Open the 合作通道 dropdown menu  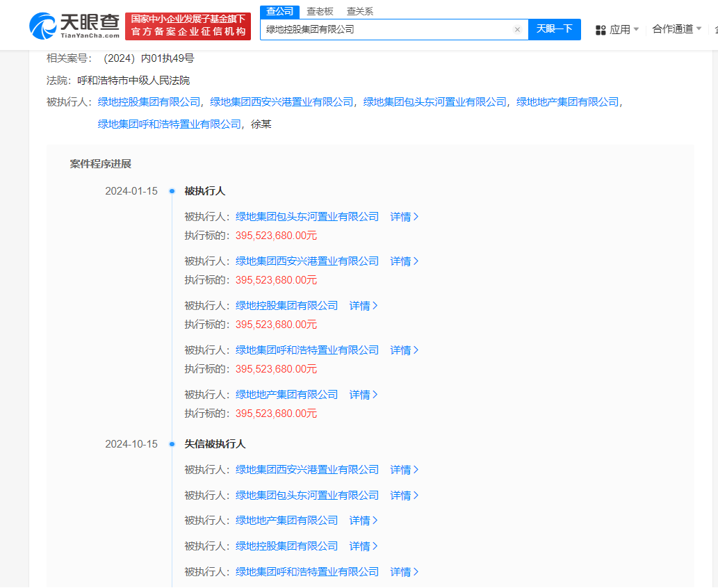click(677, 29)
